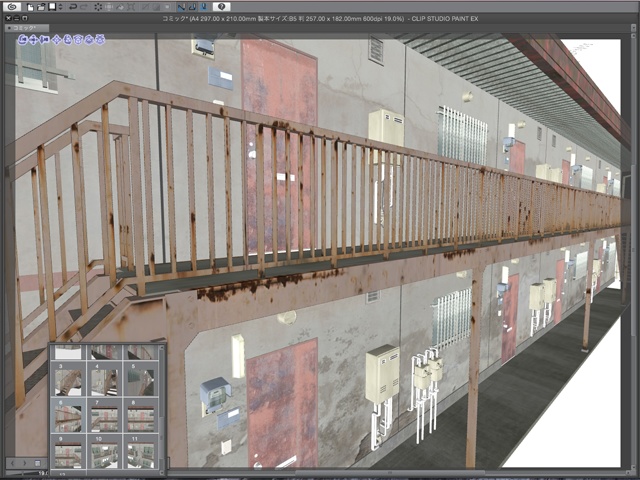640x480 pixels.
Task: Click the Clear outside selection icon
Action: click(x=109, y=7)
